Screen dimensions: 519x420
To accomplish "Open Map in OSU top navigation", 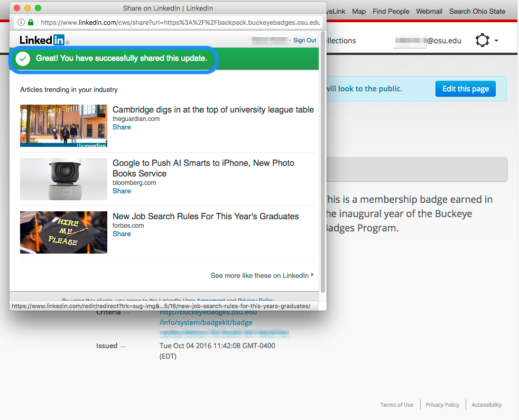I will [x=359, y=11].
